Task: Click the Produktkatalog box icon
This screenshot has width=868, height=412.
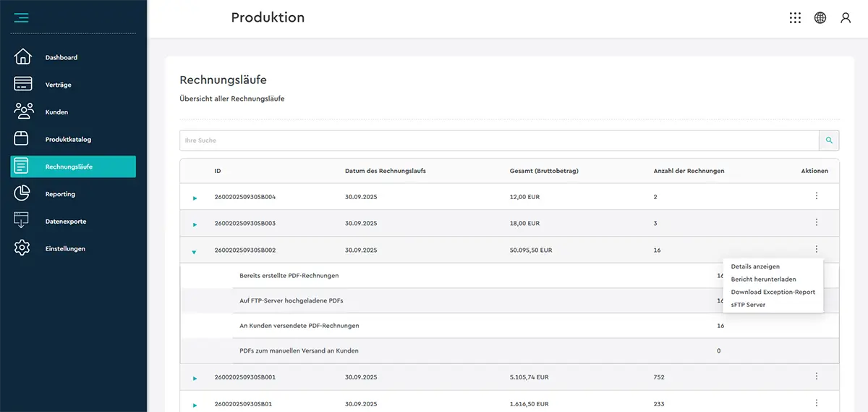Action: [x=23, y=139]
